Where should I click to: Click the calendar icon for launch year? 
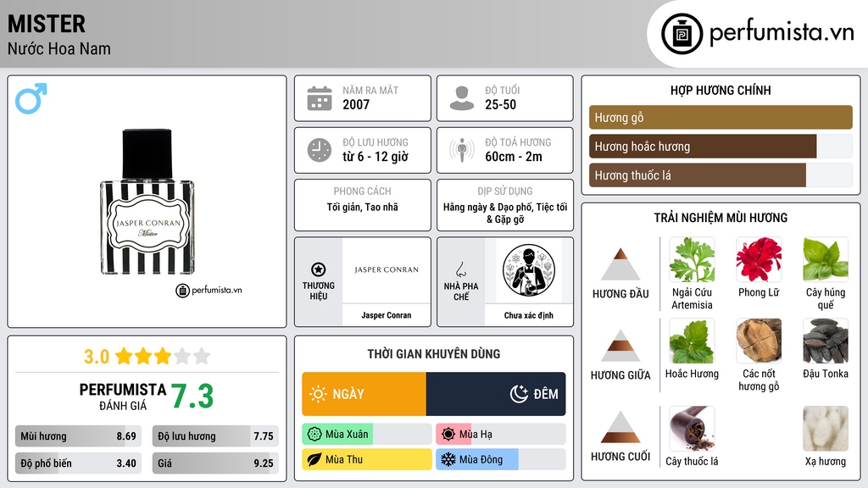click(x=320, y=98)
